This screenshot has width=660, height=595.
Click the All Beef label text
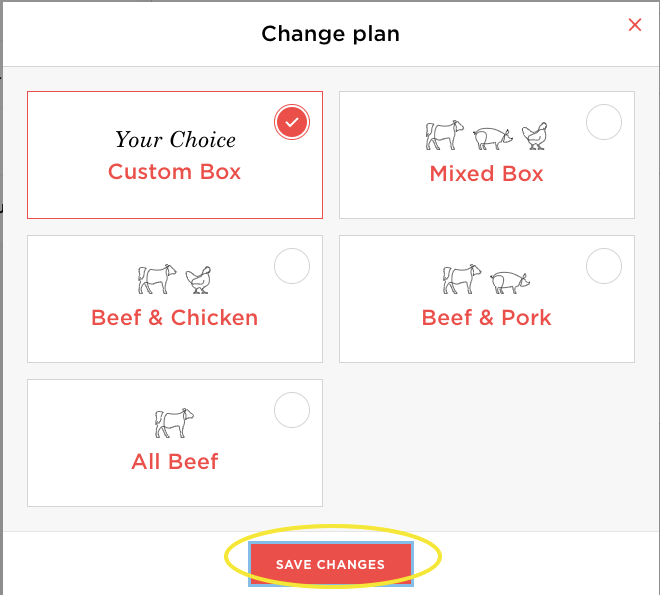[175, 462]
